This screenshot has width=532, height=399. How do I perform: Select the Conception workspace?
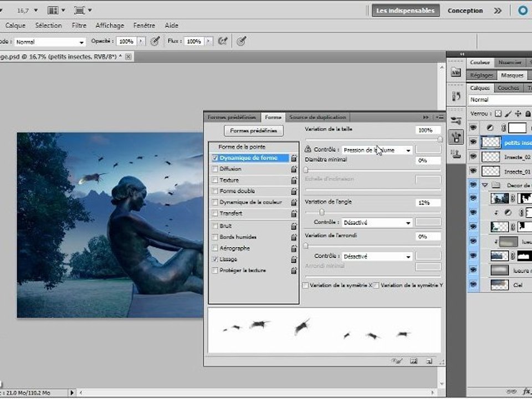click(465, 11)
